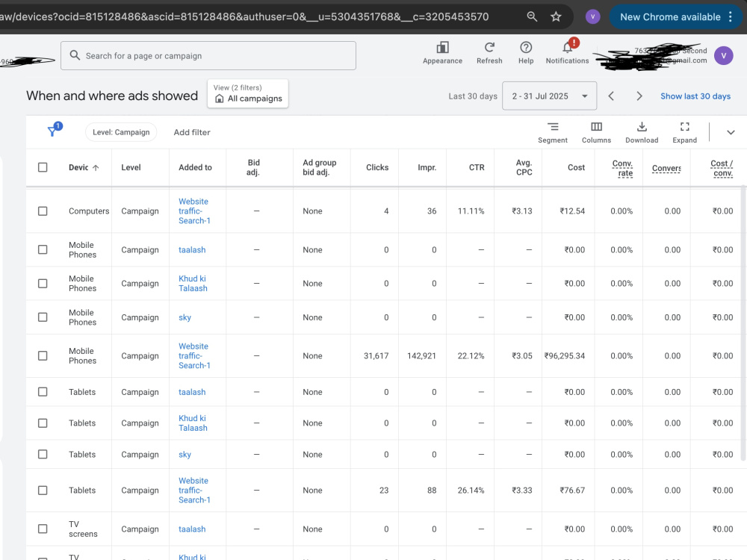The width and height of the screenshot is (747, 560).
Task: Open Chrome three-dot menu
Action: [x=731, y=16]
